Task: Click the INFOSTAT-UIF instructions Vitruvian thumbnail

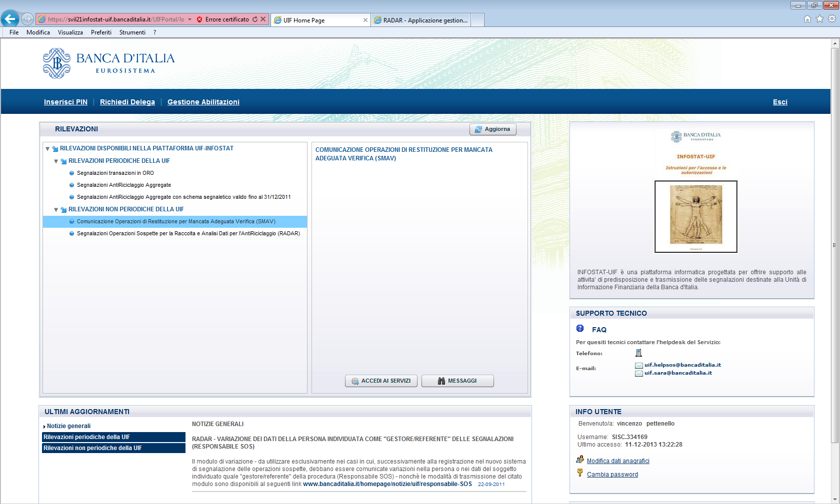Action: [x=696, y=217]
